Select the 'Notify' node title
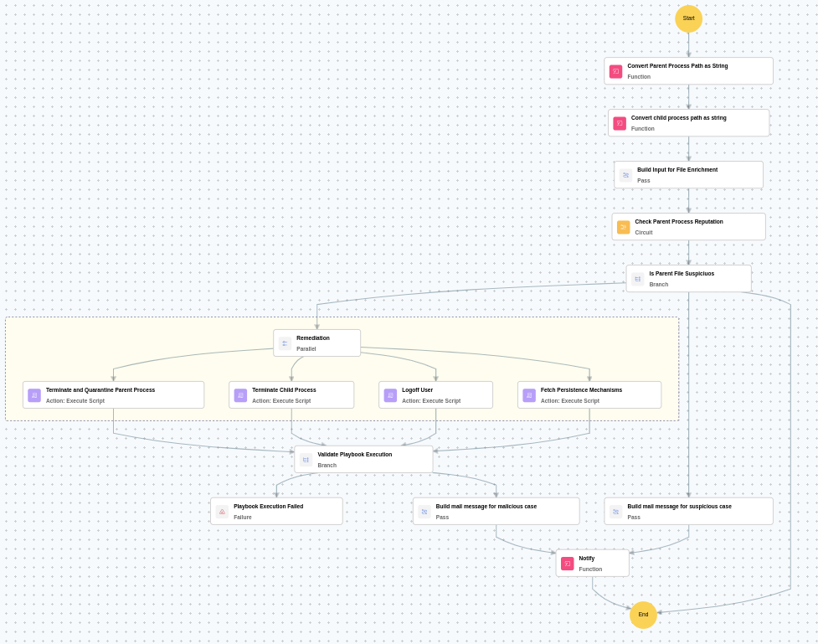Screen dimensions: 818x644 (586, 559)
